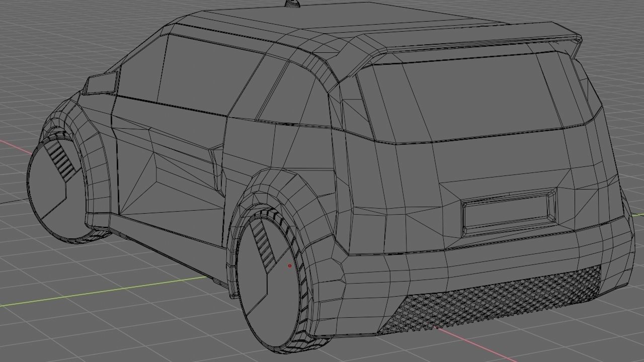Select the recessed license plate panel

pyautogui.click(x=509, y=214)
